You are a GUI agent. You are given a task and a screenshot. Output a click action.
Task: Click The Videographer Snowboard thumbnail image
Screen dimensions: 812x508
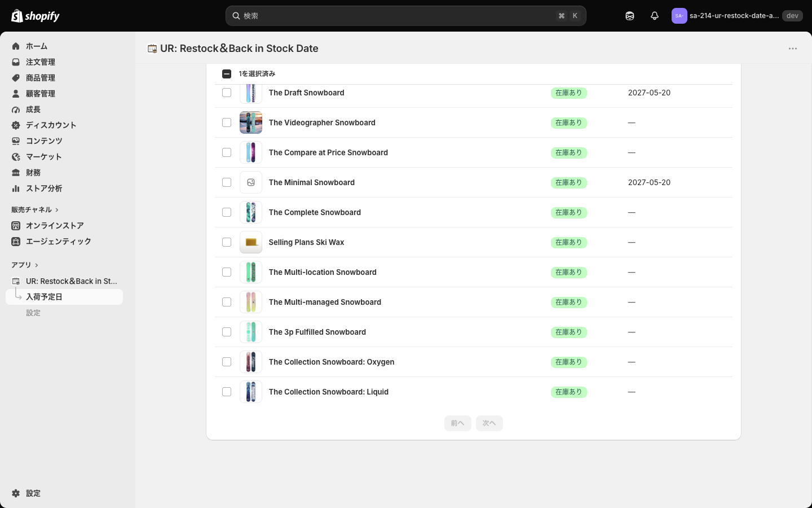click(x=251, y=122)
